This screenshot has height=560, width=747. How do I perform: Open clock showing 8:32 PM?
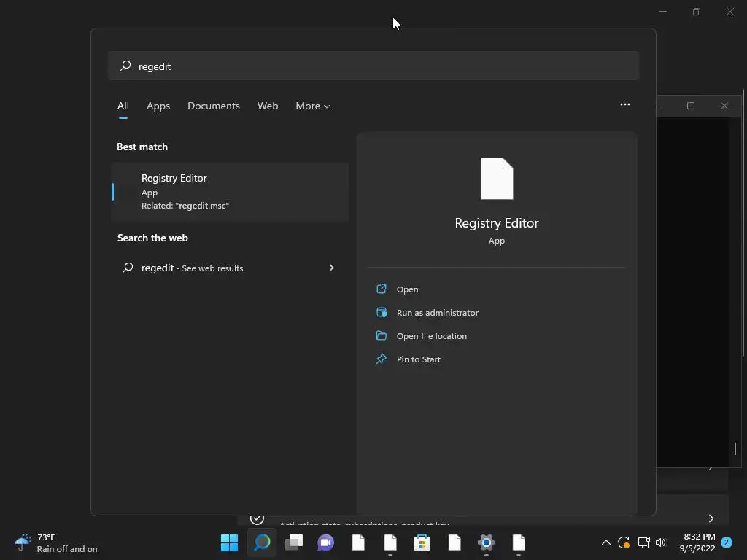tap(697, 542)
